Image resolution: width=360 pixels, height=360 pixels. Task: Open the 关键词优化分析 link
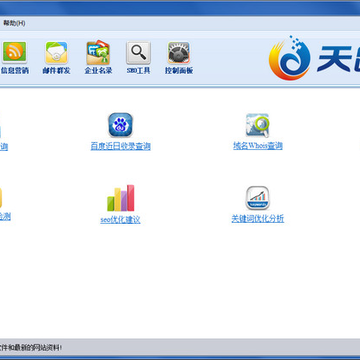[258, 219]
